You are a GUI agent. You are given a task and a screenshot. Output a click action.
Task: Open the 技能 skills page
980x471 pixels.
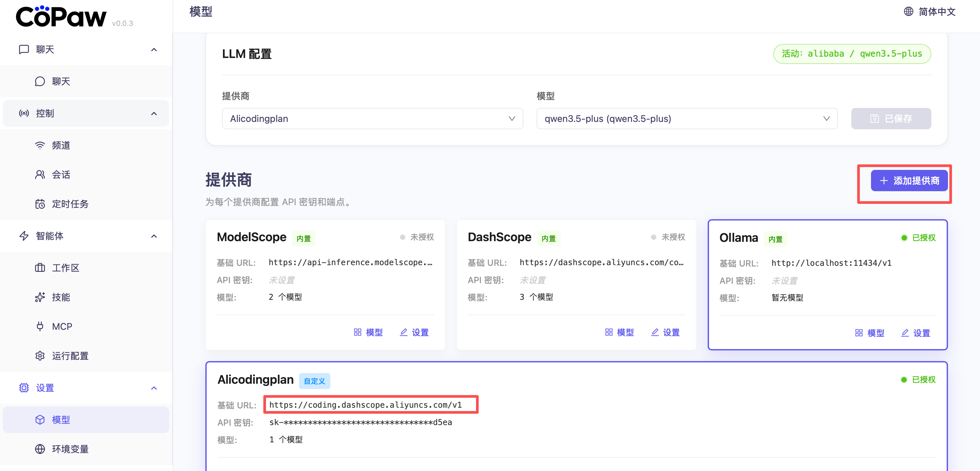coord(61,297)
